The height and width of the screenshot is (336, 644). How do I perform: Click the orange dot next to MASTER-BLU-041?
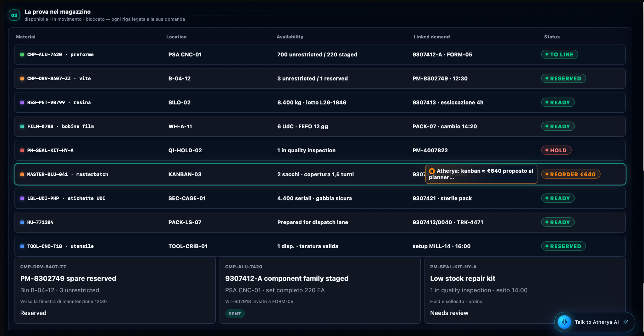click(22, 174)
